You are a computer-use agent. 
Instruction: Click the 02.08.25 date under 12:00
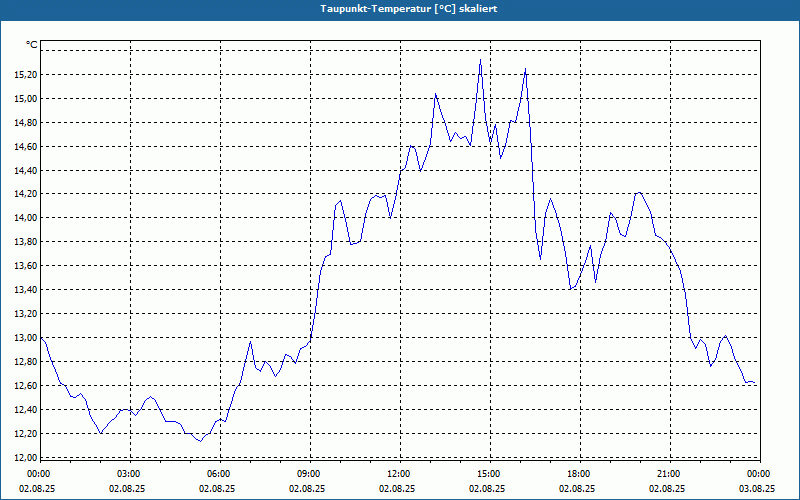[397, 489]
